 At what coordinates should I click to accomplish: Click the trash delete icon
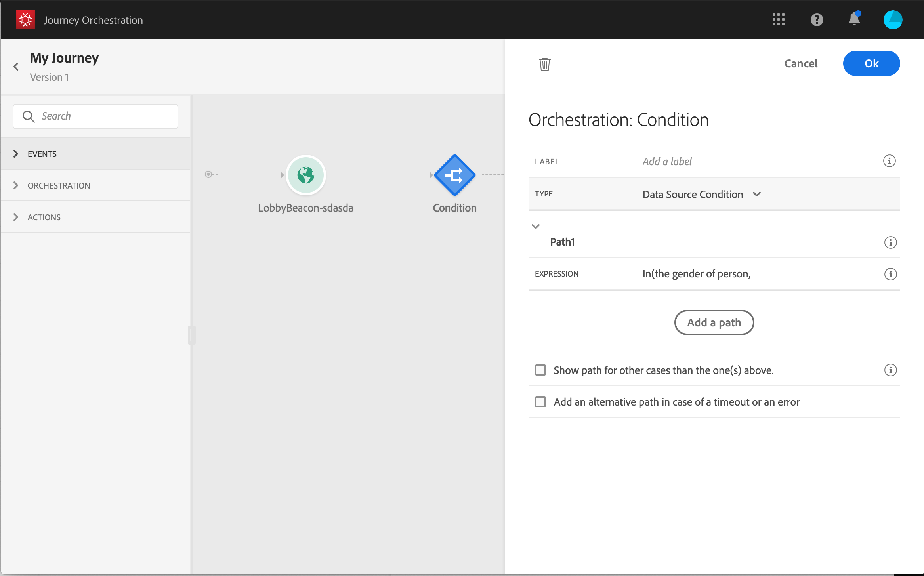click(545, 64)
